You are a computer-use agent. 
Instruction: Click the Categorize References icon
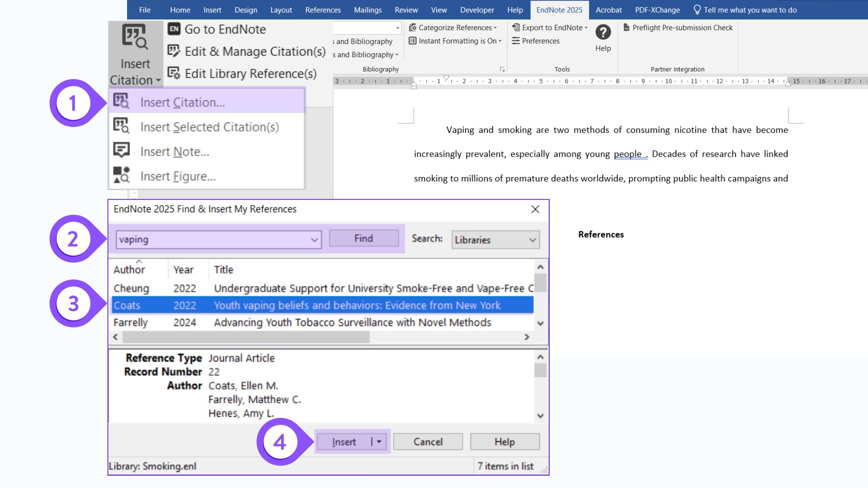(x=413, y=28)
